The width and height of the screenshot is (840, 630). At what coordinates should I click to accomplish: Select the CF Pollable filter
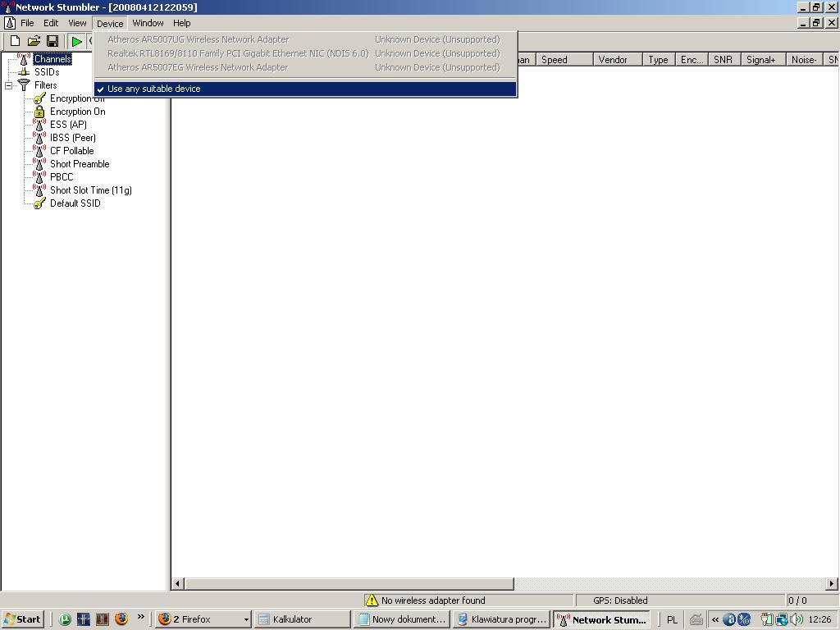point(72,151)
